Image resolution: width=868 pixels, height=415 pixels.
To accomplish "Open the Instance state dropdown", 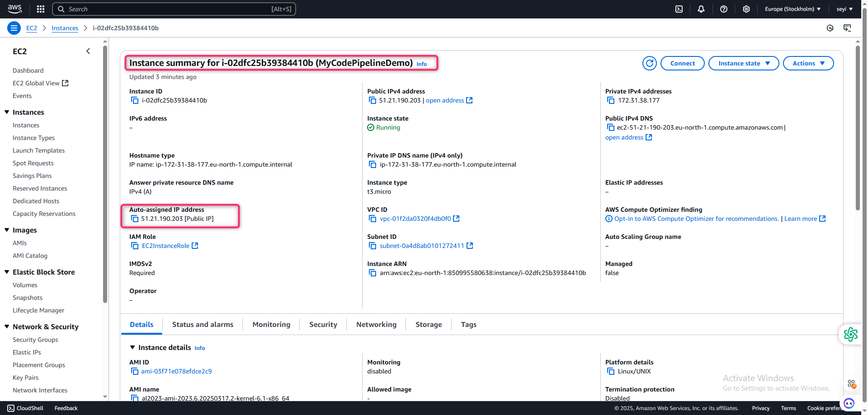I will (744, 63).
